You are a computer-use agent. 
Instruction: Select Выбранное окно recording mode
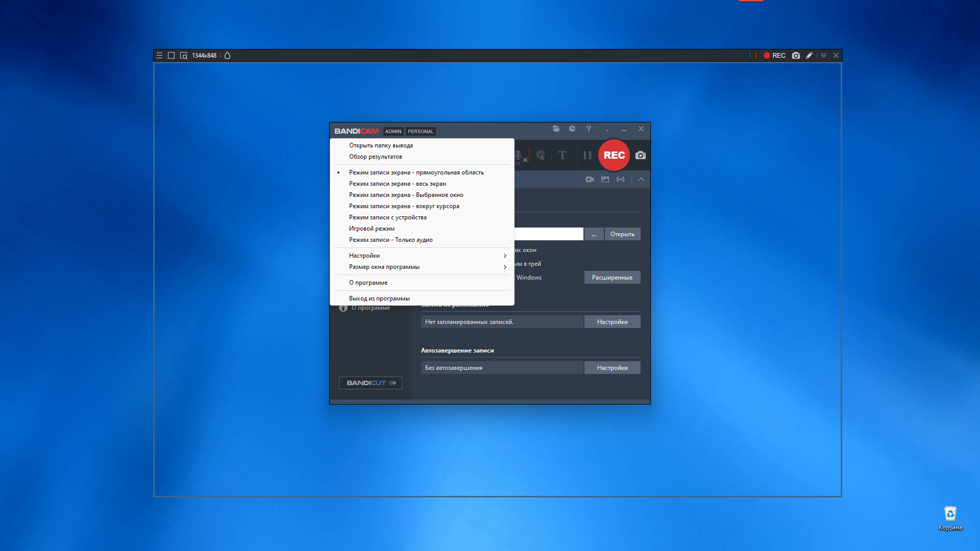[x=406, y=195]
